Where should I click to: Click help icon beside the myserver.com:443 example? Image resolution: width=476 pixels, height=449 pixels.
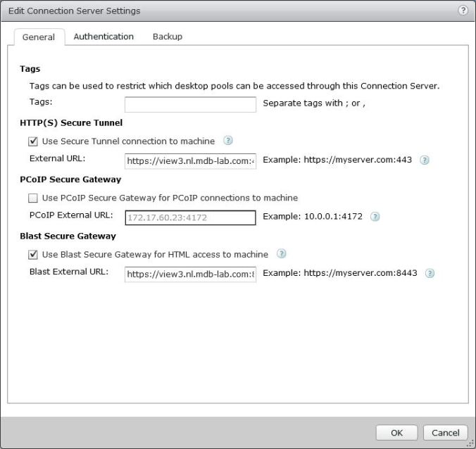pyautogui.click(x=424, y=160)
